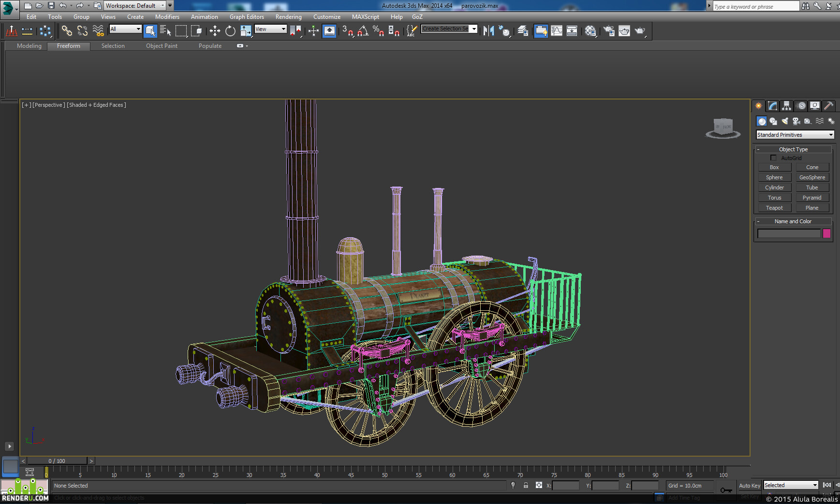Screen dimensions: 840x504
Task: Click the Cylinder primitive button
Action: tap(774, 187)
